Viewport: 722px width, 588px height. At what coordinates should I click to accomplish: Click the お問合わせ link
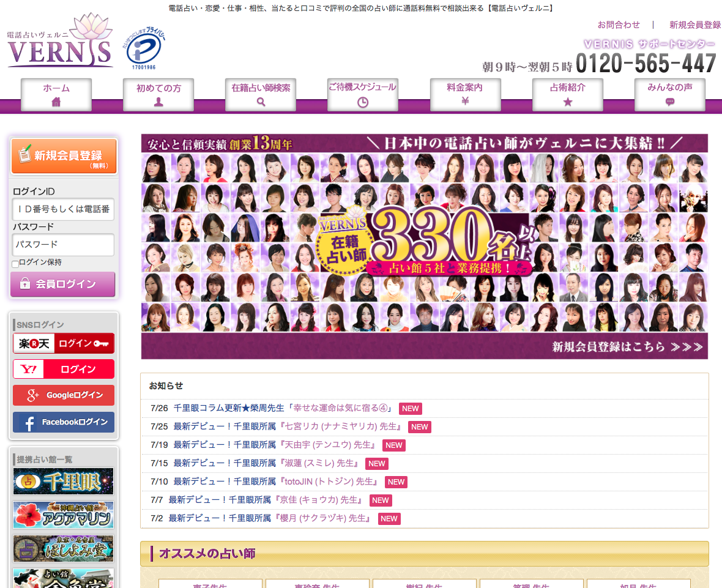pyautogui.click(x=619, y=25)
